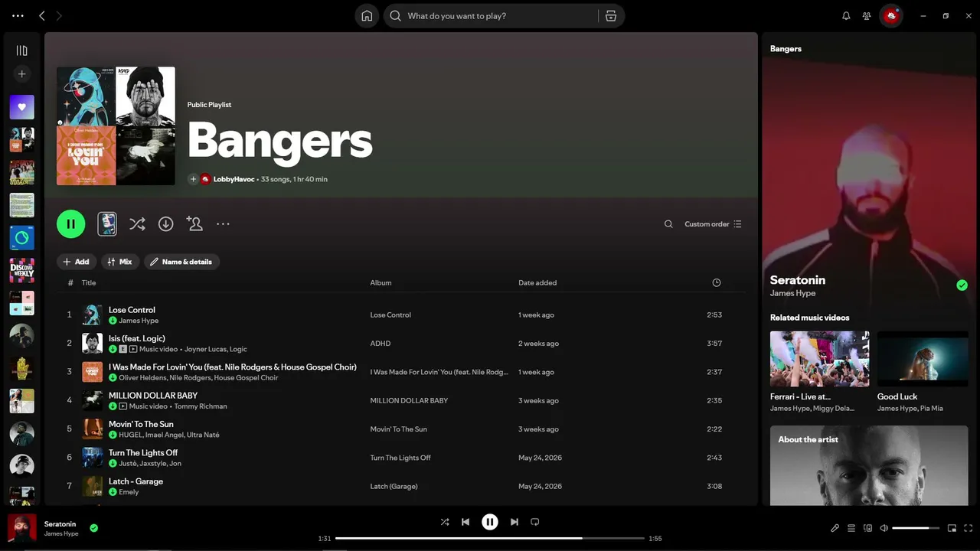Open James Hype link in the bottom bar
980x551 pixels.
pos(61,533)
